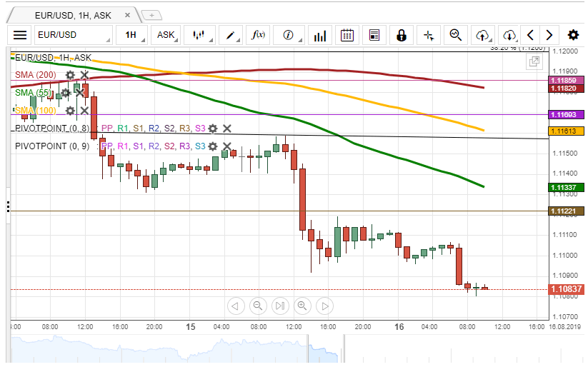The width and height of the screenshot is (588, 367).
Task: Jump to latest candle with skip button
Action: coord(279,306)
